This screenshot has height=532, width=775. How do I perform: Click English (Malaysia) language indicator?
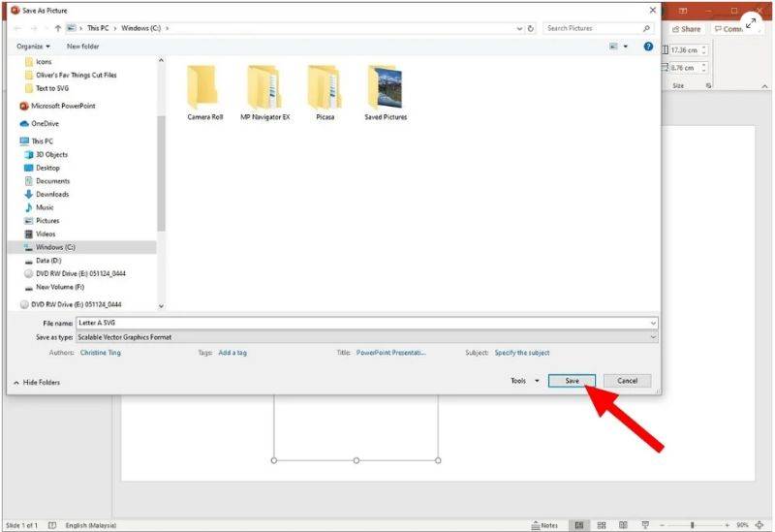(x=91, y=525)
